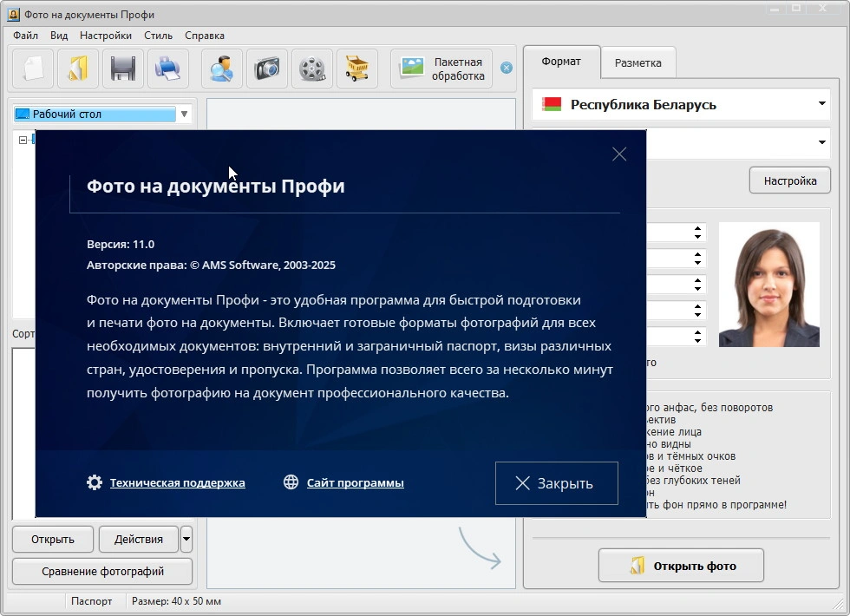Click the Открыть button under the file list
This screenshot has width=850, height=616.
(x=53, y=539)
